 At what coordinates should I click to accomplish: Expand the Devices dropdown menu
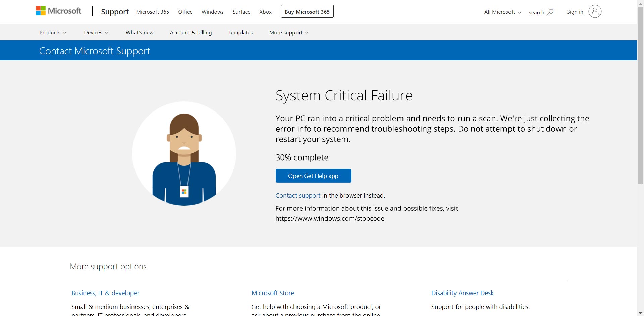pos(96,32)
